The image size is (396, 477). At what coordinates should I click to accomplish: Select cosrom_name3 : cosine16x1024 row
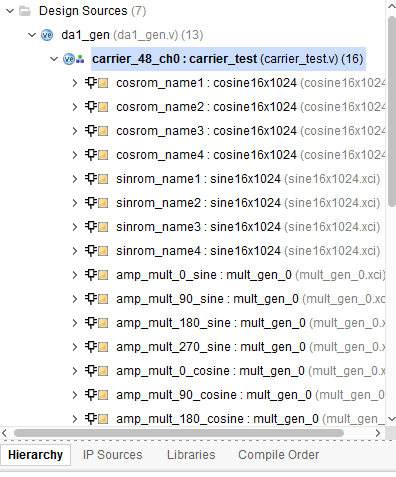click(x=251, y=131)
